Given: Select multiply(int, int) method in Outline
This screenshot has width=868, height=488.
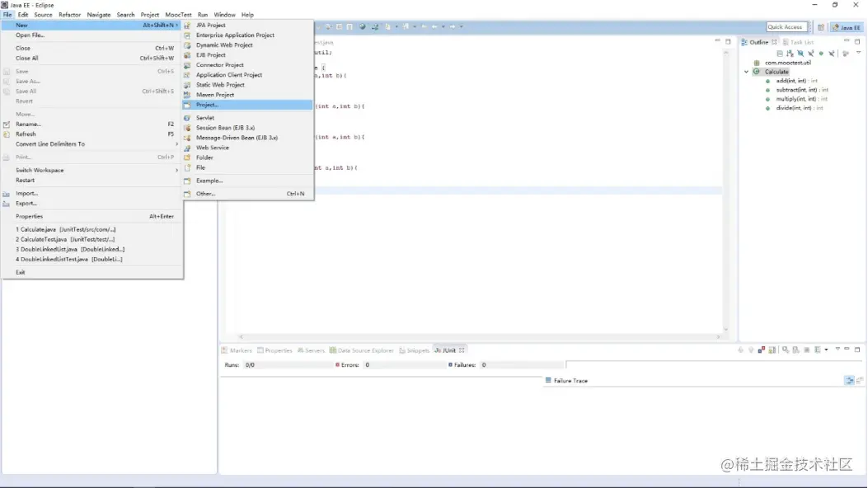Looking at the screenshot, I should [801, 99].
